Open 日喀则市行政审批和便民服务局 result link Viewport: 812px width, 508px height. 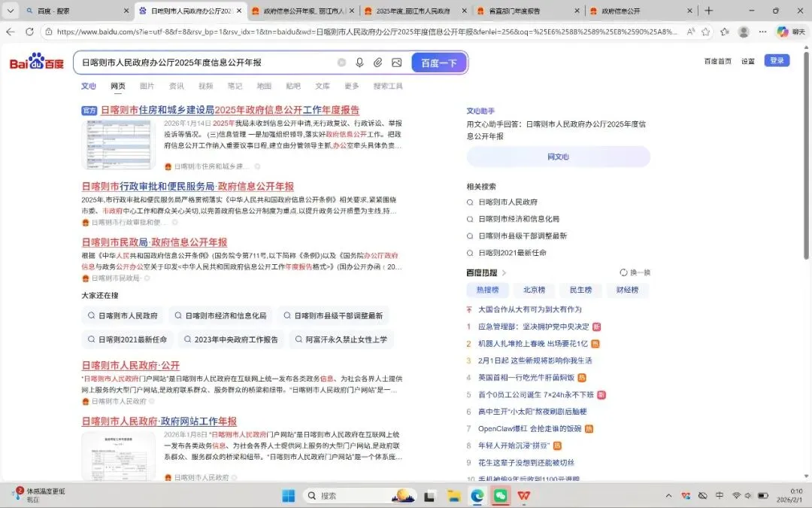click(x=188, y=186)
